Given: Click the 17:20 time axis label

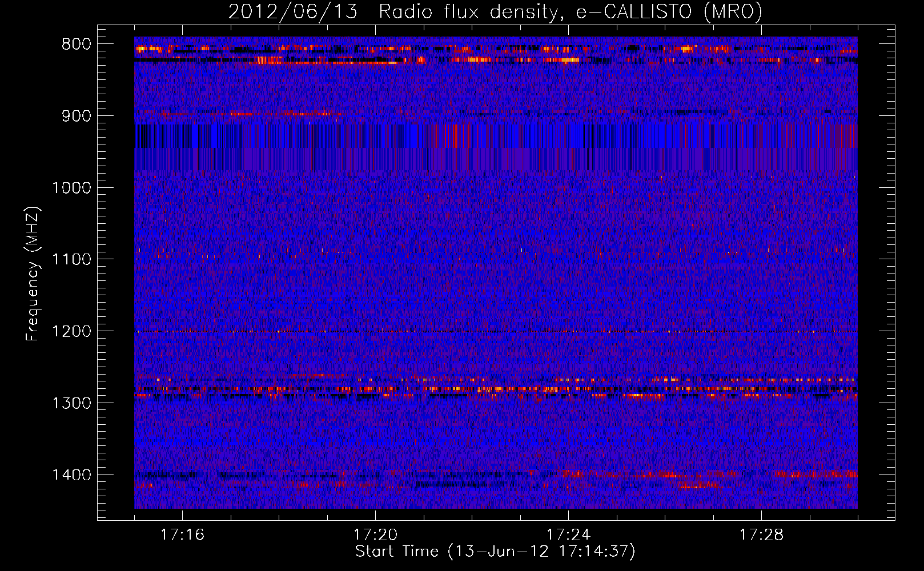Looking at the screenshot, I should point(375,535).
